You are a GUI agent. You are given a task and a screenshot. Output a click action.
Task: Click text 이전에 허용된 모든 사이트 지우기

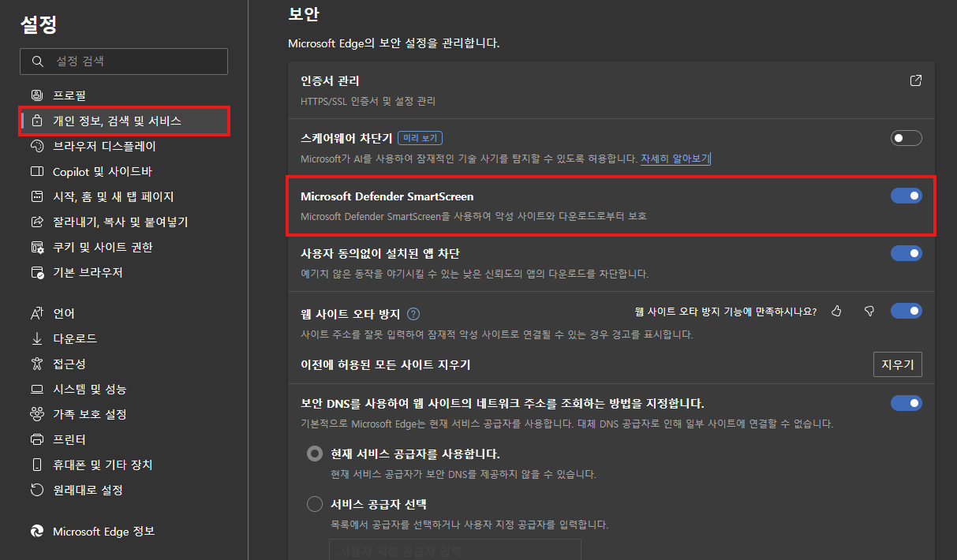click(386, 365)
